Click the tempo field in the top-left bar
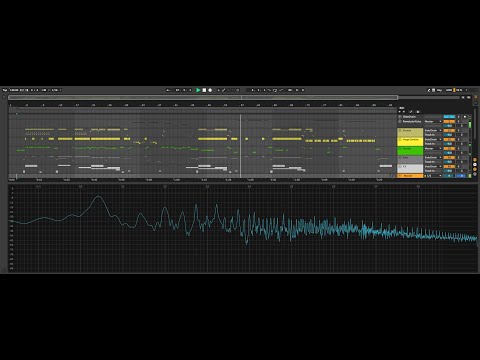 point(14,90)
